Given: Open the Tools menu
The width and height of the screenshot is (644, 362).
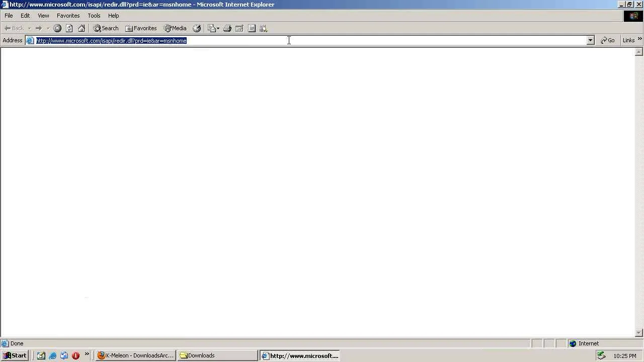Looking at the screenshot, I should click(94, 16).
